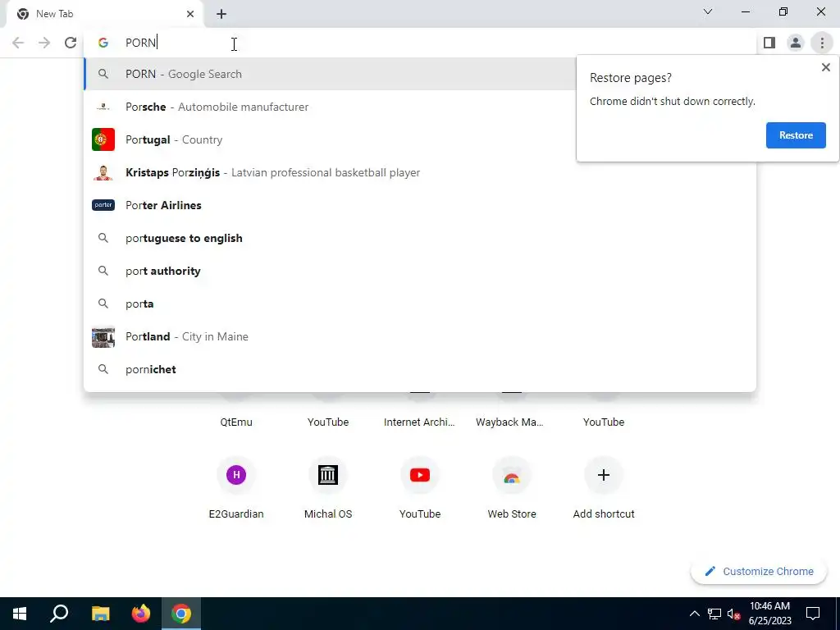Click the Kristaps Porziņģis photo
This screenshot has width=840, height=630.
(x=103, y=172)
